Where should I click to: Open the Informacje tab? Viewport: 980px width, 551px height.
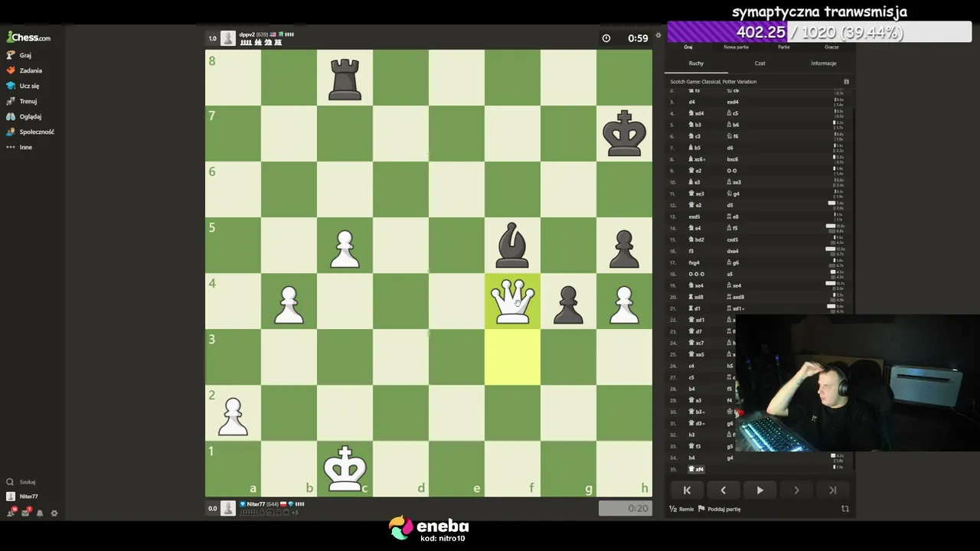click(x=824, y=64)
